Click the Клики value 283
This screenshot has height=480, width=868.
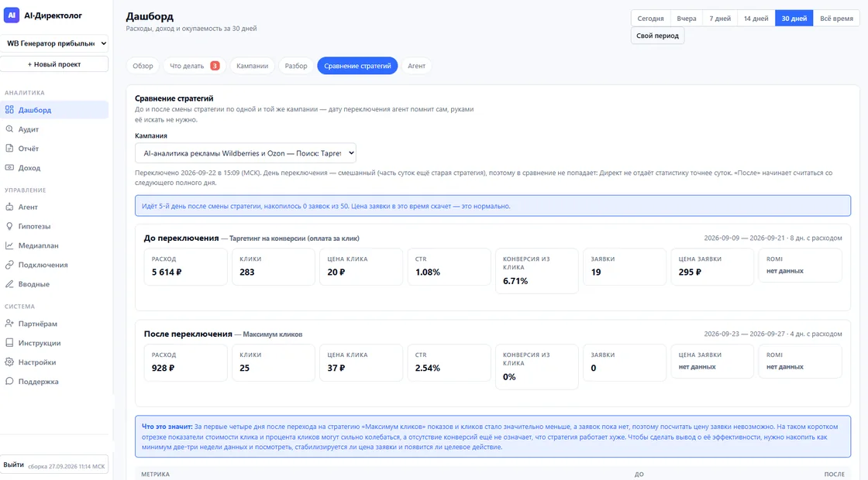[247, 272]
